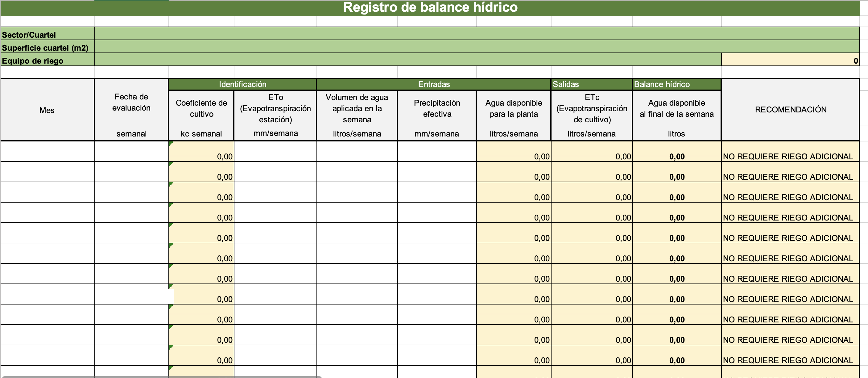This screenshot has height=378, width=868.
Task: Select seventh row Agua disponible para planta 0,00
Action: click(514, 274)
